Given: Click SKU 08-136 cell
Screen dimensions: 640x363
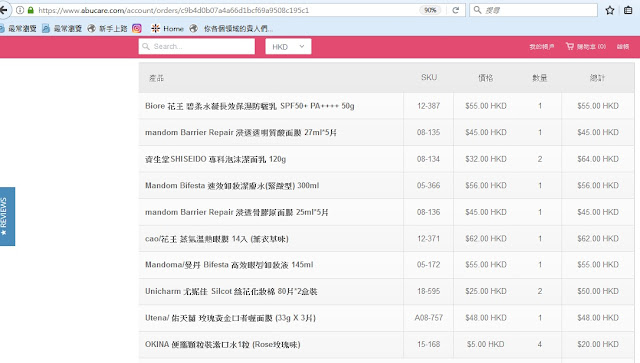Looking at the screenshot, I should pos(429,212).
